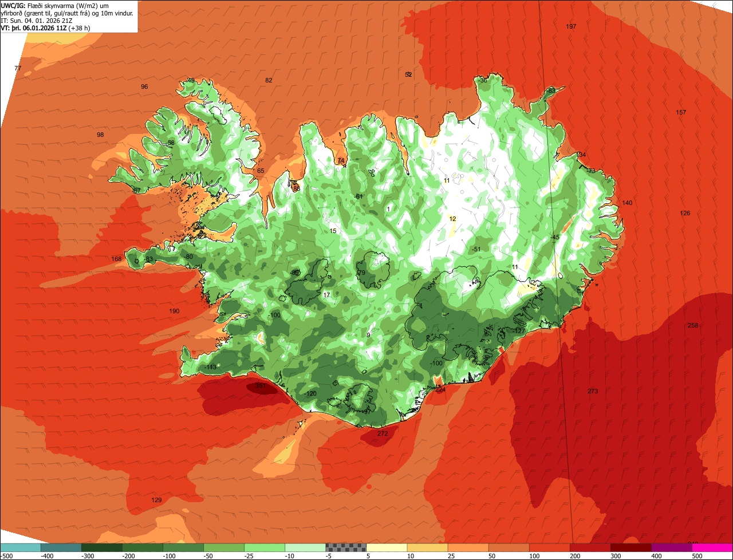Click the map value '9' in south-central Iceland
Image resolution: width=733 pixels, height=560 pixels.
(x=368, y=335)
